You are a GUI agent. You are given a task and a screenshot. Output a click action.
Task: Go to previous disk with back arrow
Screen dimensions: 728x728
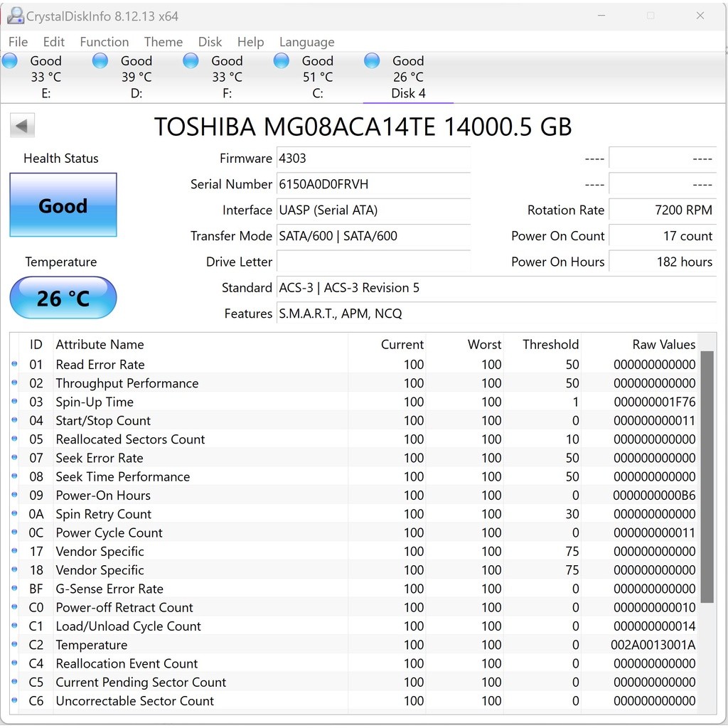(x=22, y=126)
